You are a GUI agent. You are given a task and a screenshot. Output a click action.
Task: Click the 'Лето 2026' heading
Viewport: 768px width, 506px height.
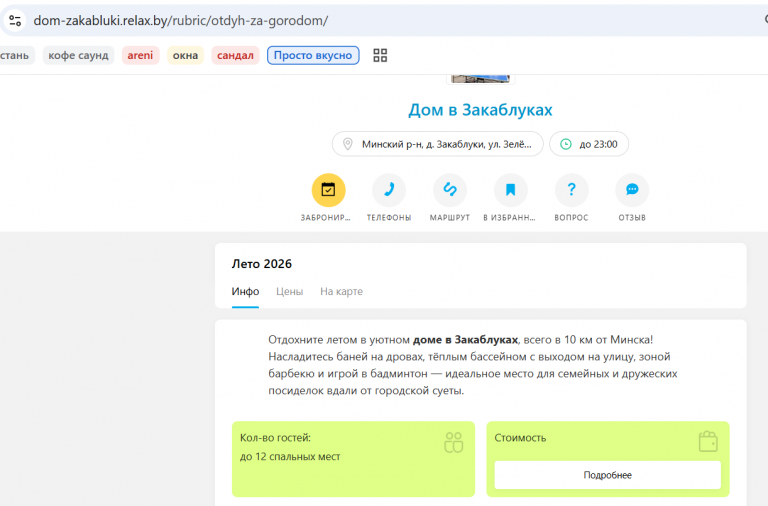point(262,264)
